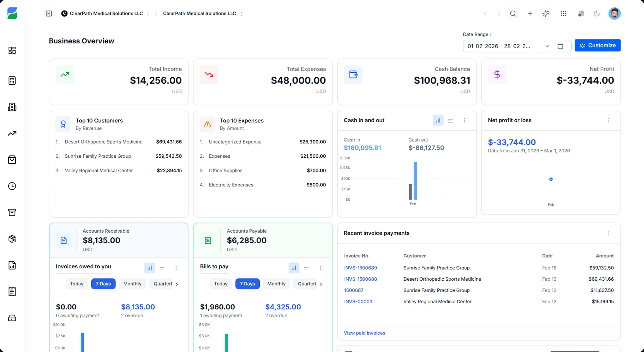Toggle dark mode with the moon icon

597,13
